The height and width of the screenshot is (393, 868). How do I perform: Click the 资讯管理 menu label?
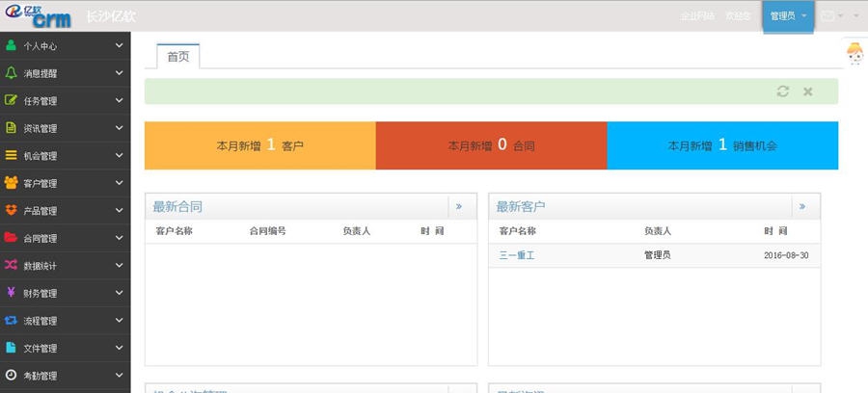[41, 128]
